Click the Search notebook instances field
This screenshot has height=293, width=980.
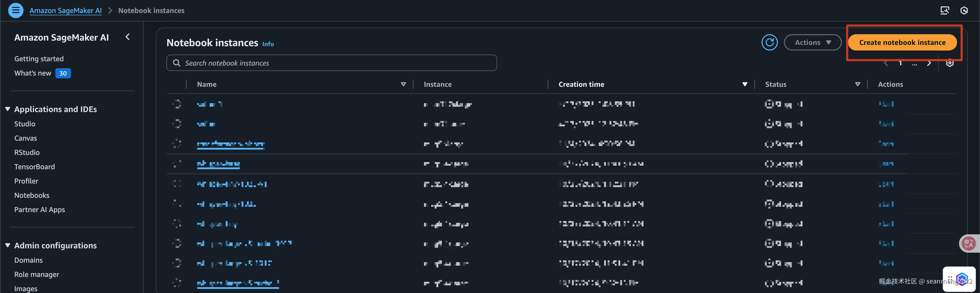(x=331, y=63)
